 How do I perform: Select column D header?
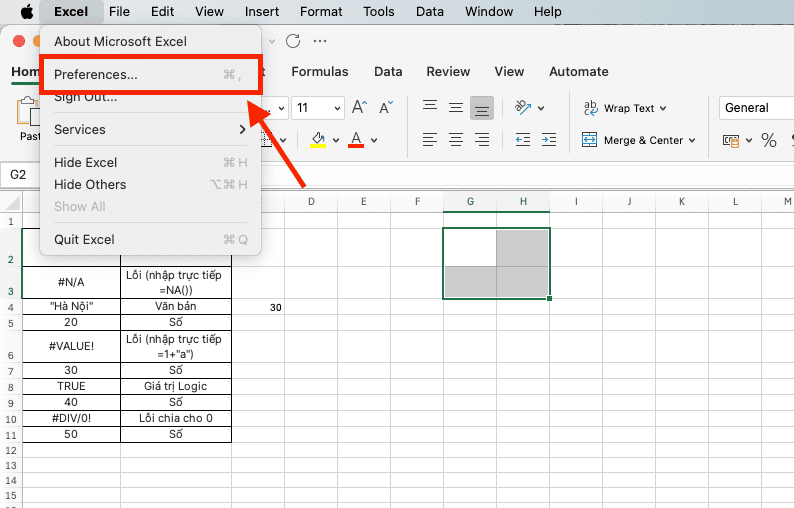(x=311, y=202)
